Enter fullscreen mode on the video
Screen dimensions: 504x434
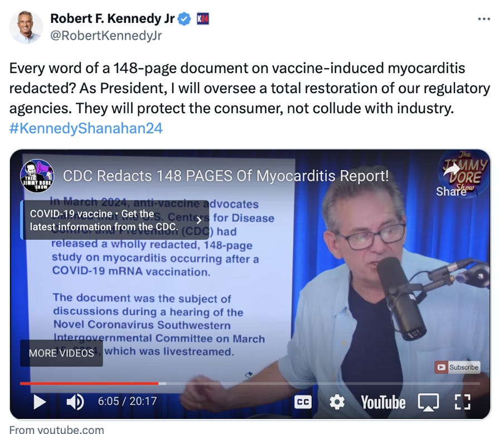point(463,402)
